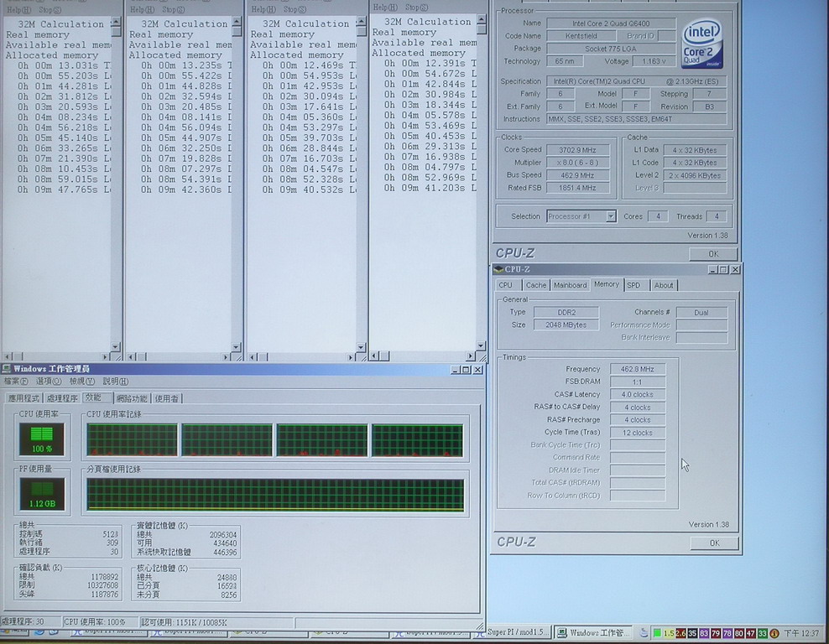Open the Windows 工作管理員 taskbar button
The height and width of the screenshot is (644, 829).
(x=594, y=632)
